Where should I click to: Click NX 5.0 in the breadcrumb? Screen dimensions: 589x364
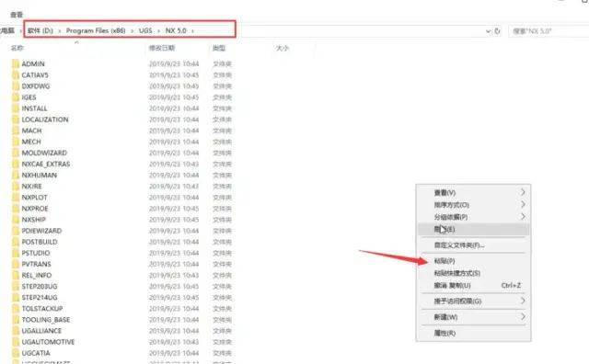point(176,30)
